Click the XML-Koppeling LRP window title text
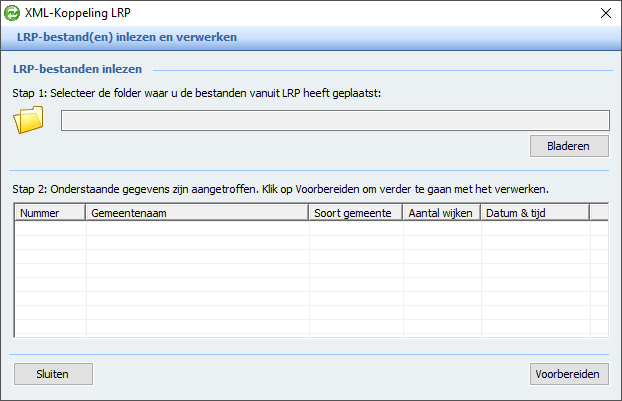The width and height of the screenshot is (622, 401). pos(78,13)
